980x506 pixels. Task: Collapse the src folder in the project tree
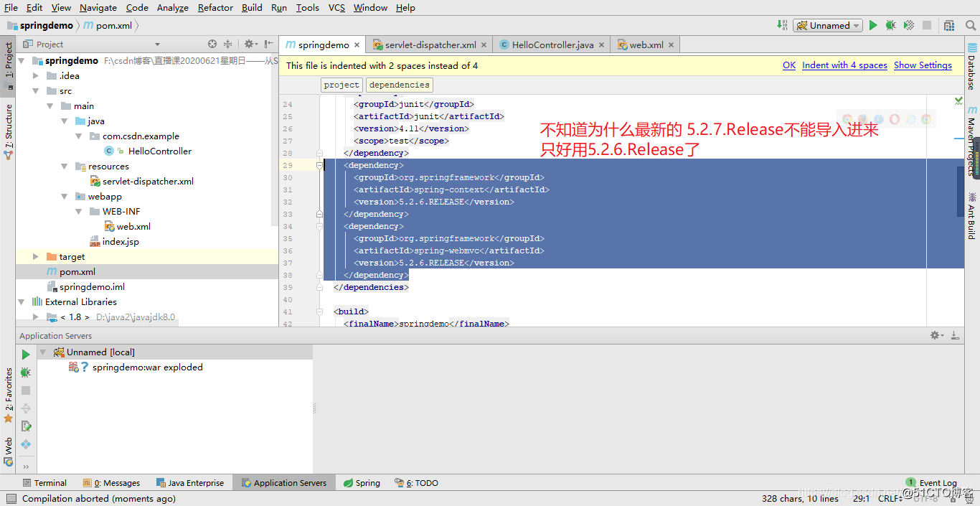[x=36, y=91]
